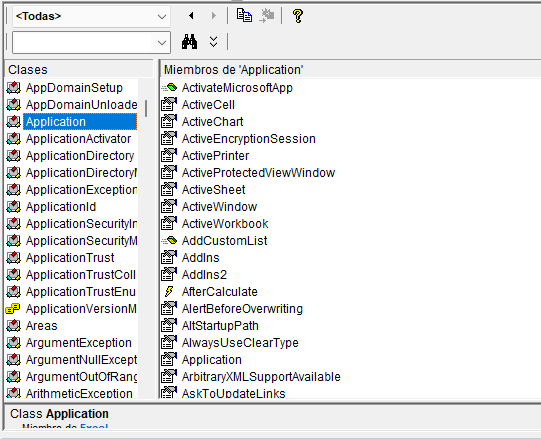This screenshot has width=541, height=439.
Task: Select the ActiveWorkbook member
Action: pos(225,224)
